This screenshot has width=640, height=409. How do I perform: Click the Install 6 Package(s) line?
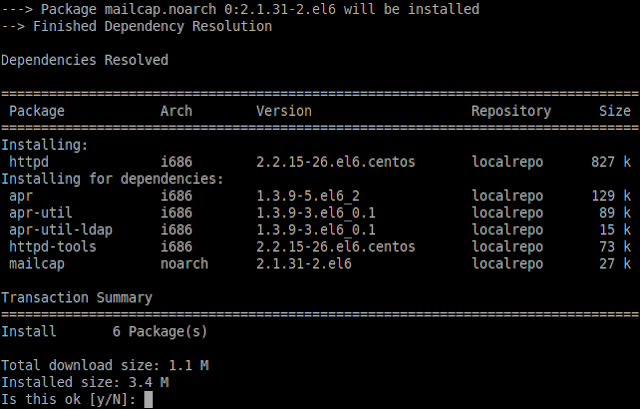(x=104, y=331)
